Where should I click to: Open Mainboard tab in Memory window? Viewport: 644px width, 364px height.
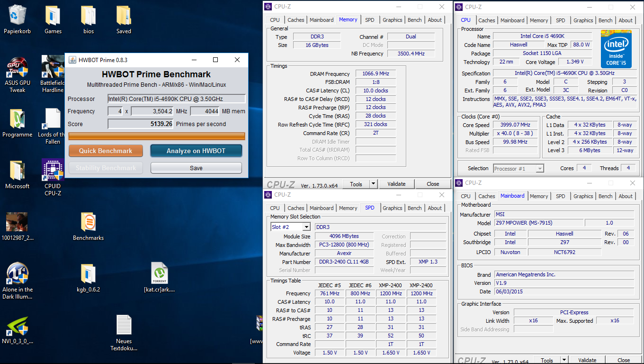[x=322, y=20]
